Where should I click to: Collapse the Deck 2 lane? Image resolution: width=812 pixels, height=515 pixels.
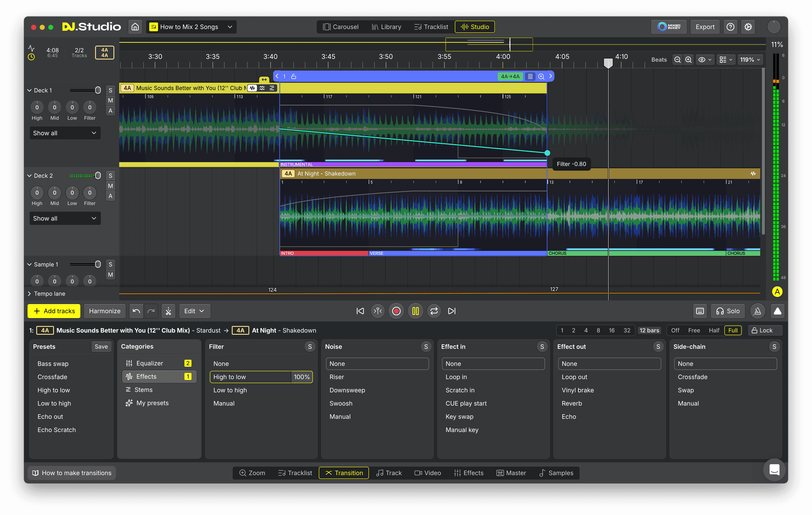click(x=29, y=176)
